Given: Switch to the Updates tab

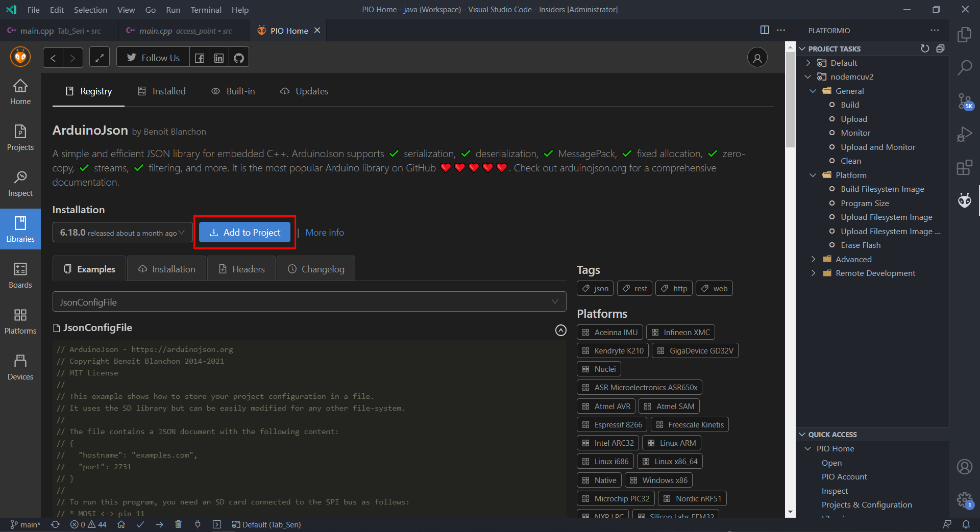Looking at the screenshot, I should [304, 91].
